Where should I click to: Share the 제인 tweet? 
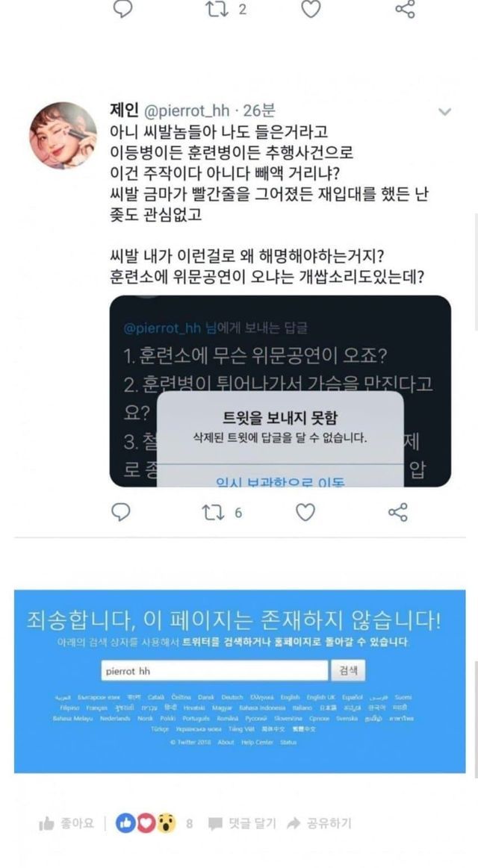click(397, 512)
